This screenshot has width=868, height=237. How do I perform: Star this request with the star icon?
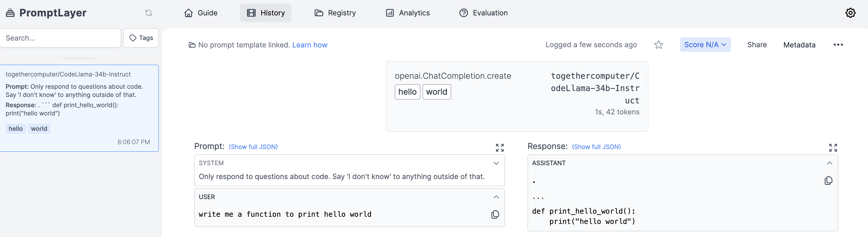click(658, 45)
